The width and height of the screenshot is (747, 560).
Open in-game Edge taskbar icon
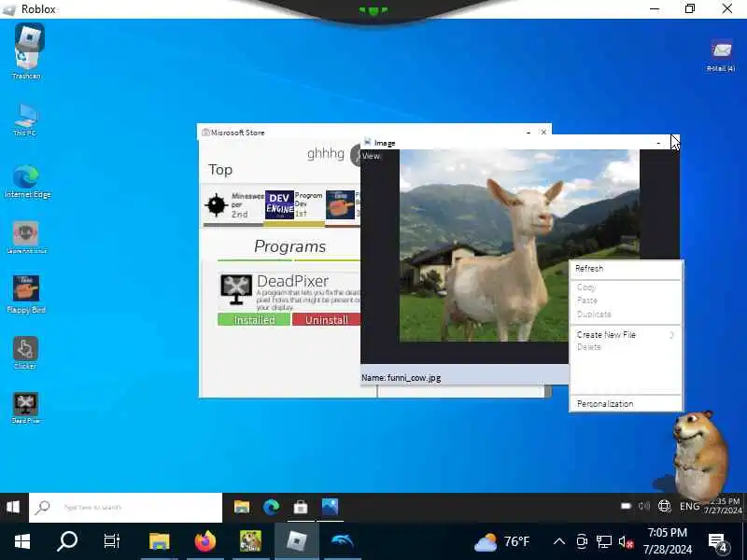(271, 507)
